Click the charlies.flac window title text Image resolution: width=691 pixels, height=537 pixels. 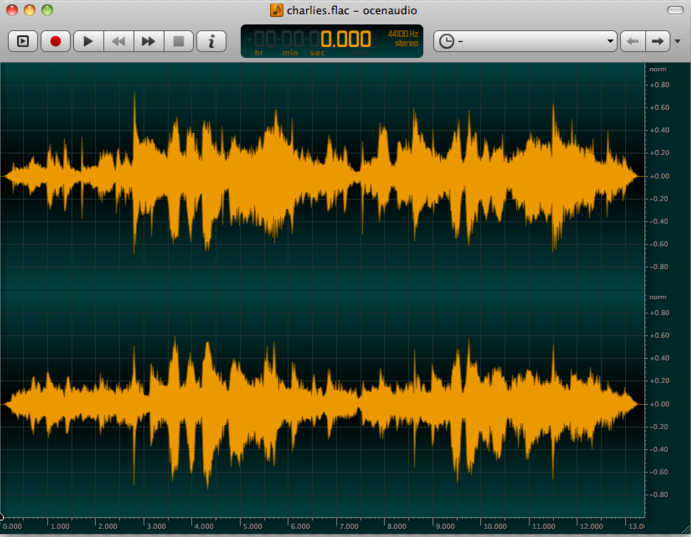pyautogui.click(x=352, y=10)
